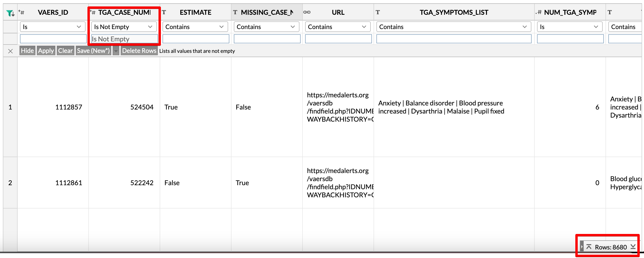Focus the NUM_TGA_SYMP filter value field
Screen dimensions: 644x258
click(x=570, y=39)
